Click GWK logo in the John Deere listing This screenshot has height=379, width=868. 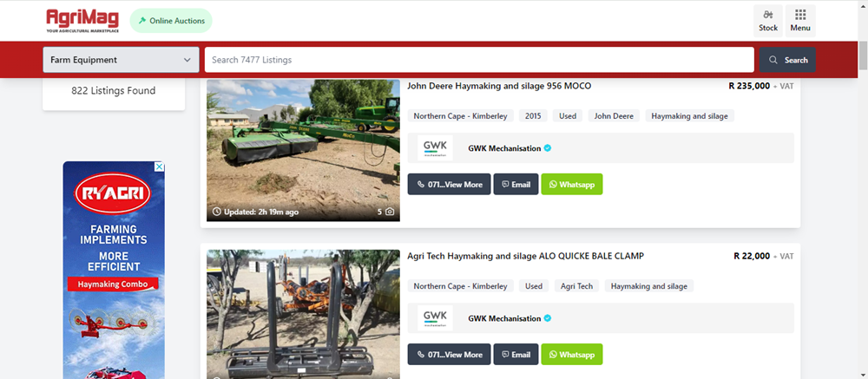pyautogui.click(x=435, y=147)
